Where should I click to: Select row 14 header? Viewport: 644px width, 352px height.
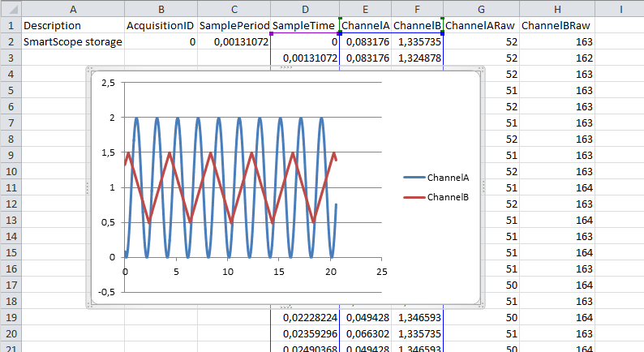click(11, 236)
